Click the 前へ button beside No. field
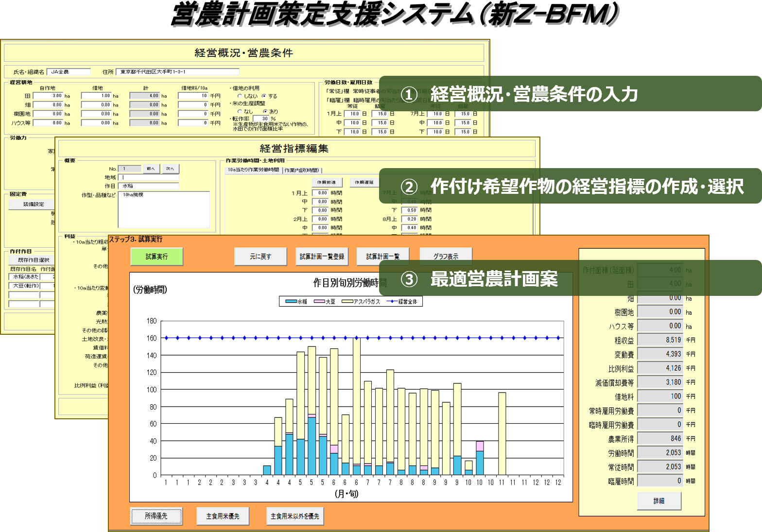This screenshot has width=762, height=532. 151,169
